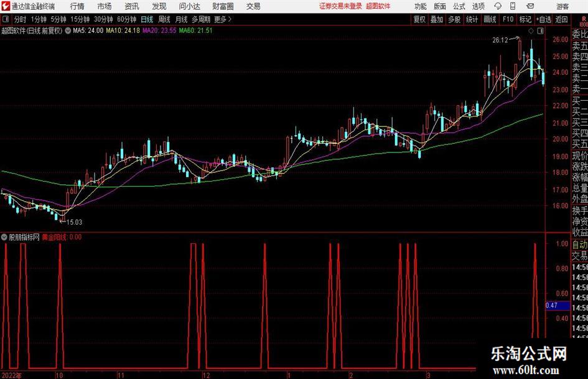Image resolution: width=588 pixels, height=379 pixels.
Task: Open the 交易 menu
Action: 253,6
